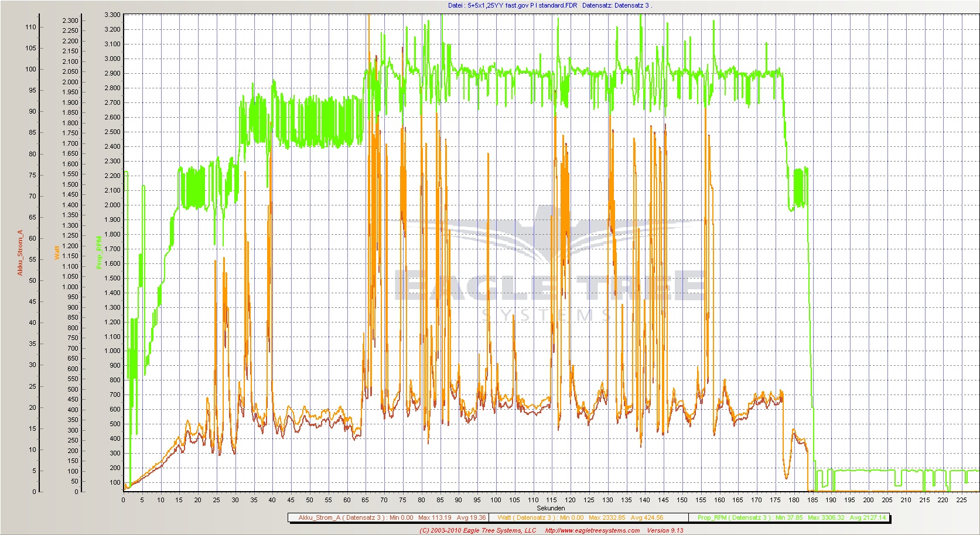Click the 3.300 tick on RPM axis
This screenshot has width=980, height=535.
112,15
